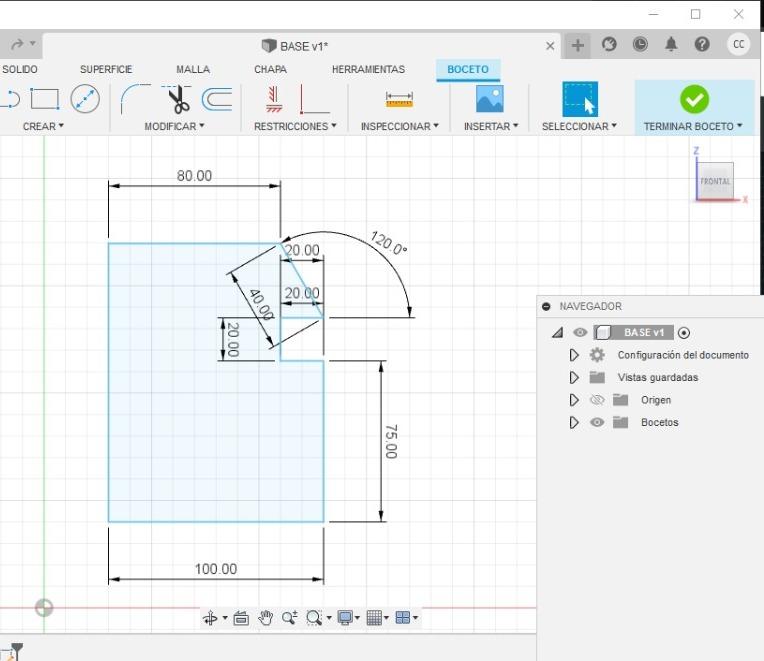The image size is (764, 661).
Task: Select the 80.00 dimension value
Action: (194, 175)
